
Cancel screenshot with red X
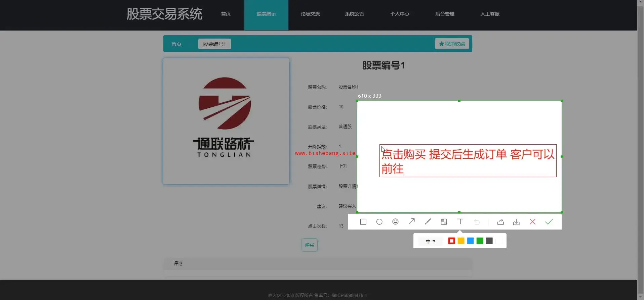pos(532,222)
